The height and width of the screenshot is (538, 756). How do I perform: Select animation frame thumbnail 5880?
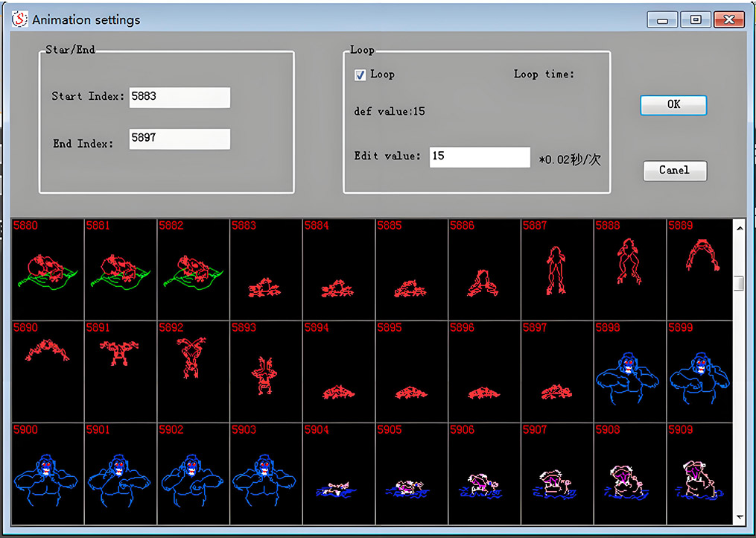pos(48,269)
